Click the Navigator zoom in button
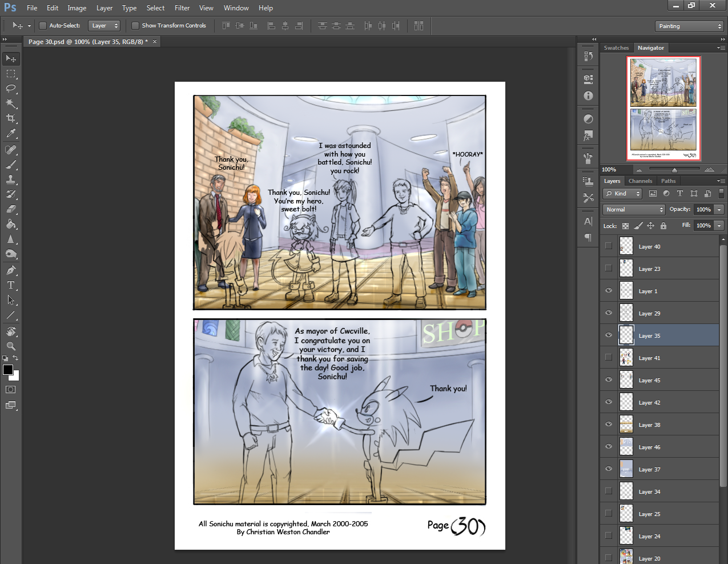The width and height of the screenshot is (728, 564). (709, 170)
